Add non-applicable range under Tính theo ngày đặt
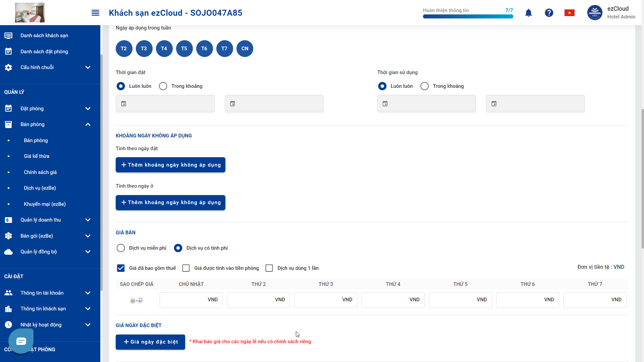The height and width of the screenshot is (362, 644). pos(170,165)
